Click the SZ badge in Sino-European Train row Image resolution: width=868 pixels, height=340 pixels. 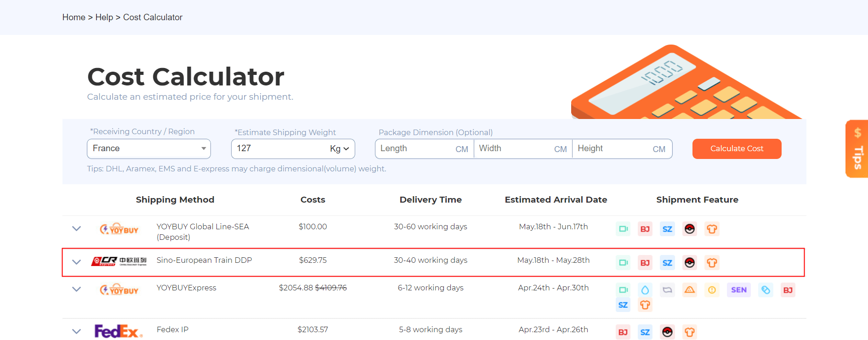click(x=667, y=262)
